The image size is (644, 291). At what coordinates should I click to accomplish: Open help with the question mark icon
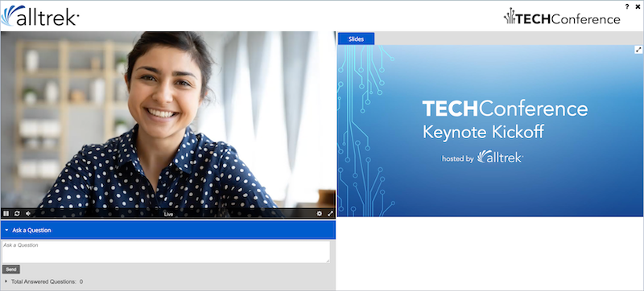(x=627, y=6)
